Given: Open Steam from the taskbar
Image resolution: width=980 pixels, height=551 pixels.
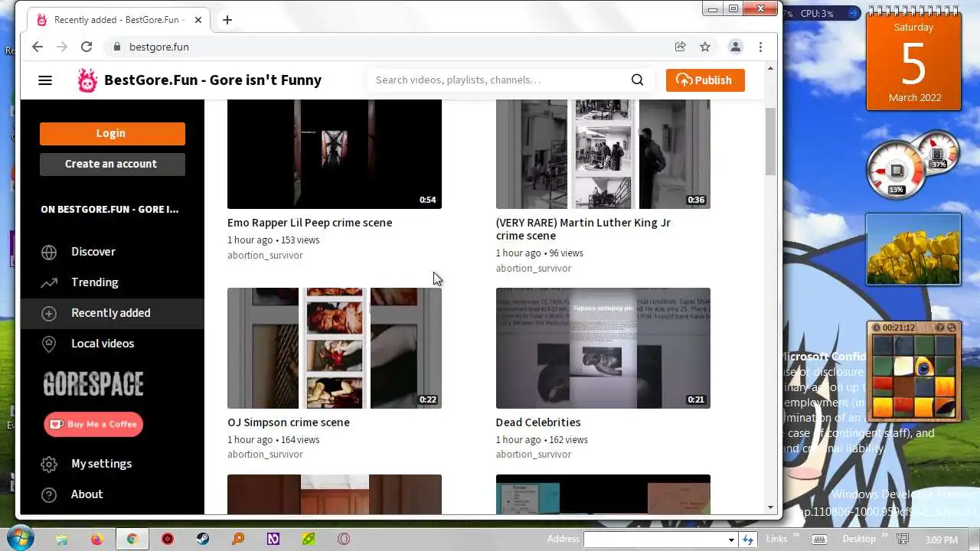Looking at the screenshot, I should (x=203, y=539).
